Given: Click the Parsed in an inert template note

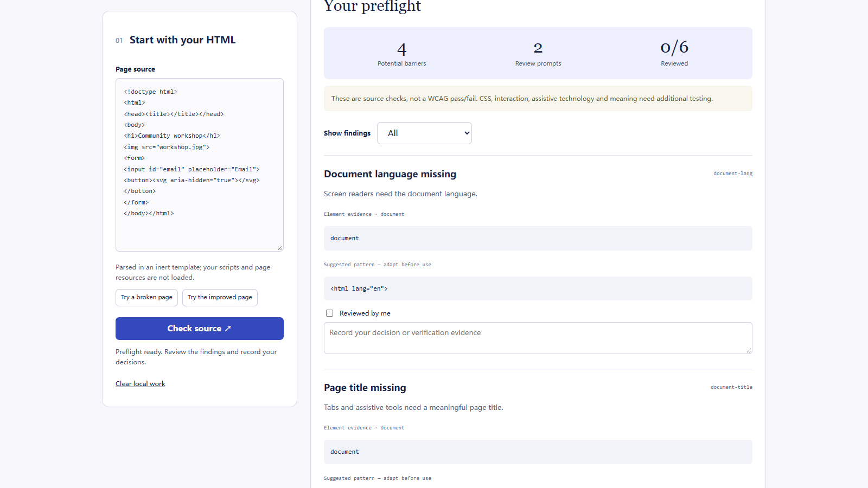Looking at the screenshot, I should pos(193,272).
